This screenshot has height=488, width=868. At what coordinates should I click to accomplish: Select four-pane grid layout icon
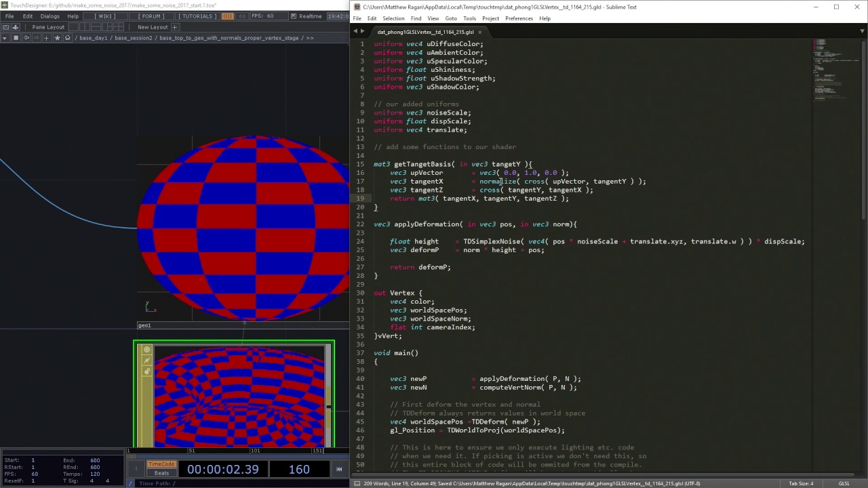point(119,27)
